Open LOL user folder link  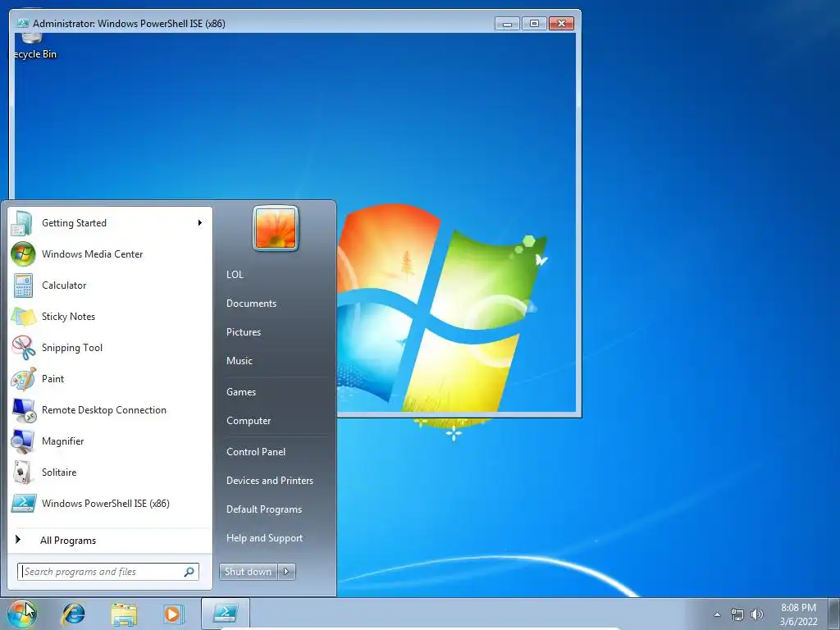tap(235, 274)
